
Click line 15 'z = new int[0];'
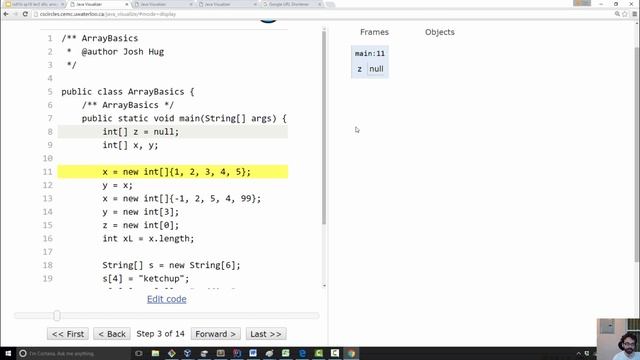[140, 225]
